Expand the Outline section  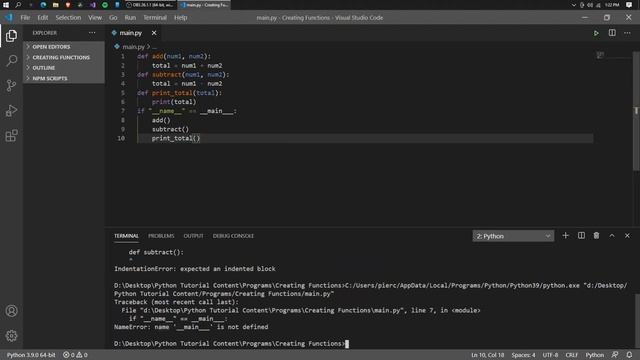click(x=64, y=68)
